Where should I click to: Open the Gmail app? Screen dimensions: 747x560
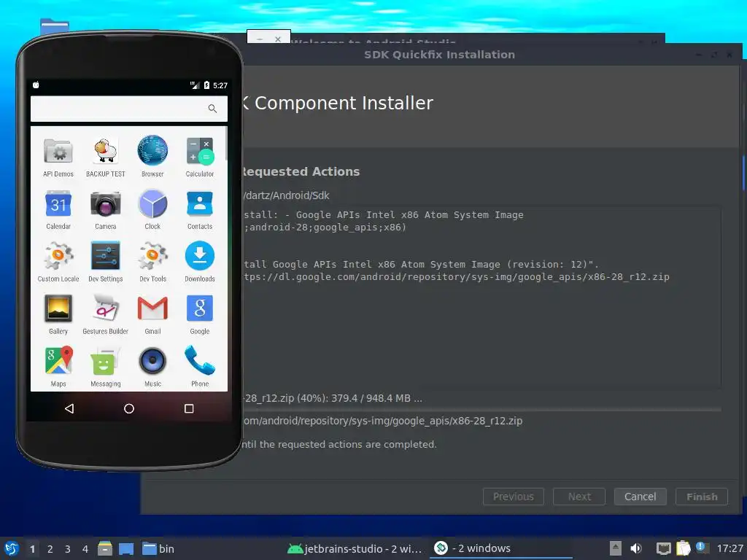tap(152, 314)
